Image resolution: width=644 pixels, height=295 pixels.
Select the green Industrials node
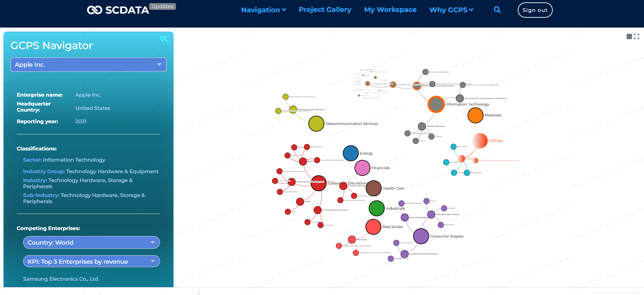pyautogui.click(x=377, y=208)
